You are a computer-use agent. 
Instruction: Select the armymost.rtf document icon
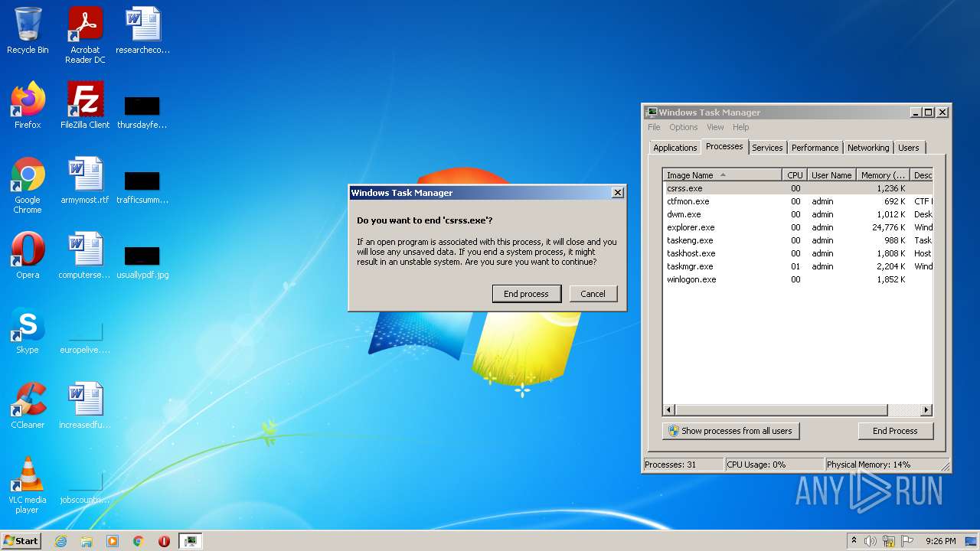pyautogui.click(x=85, y=181)
